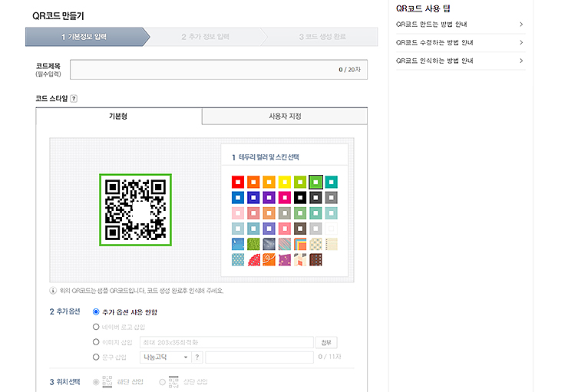Open QR코드 수정하는 방법 안내 link

[x=434, y=42]
